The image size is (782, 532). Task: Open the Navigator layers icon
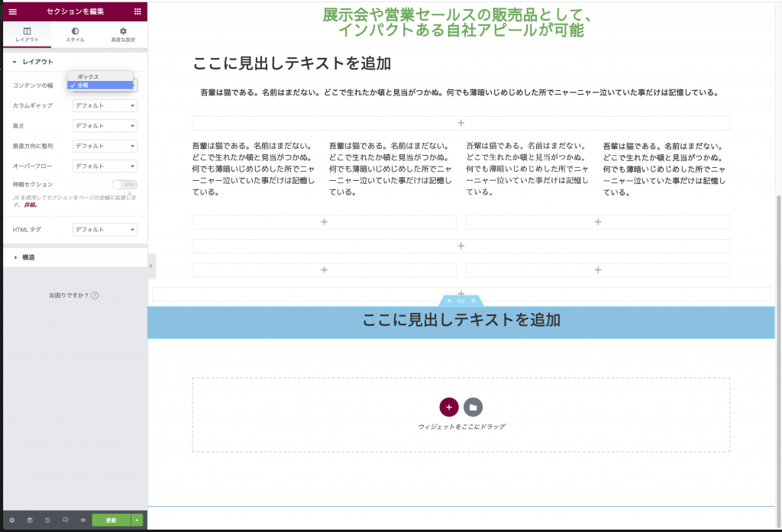[30, 520]
